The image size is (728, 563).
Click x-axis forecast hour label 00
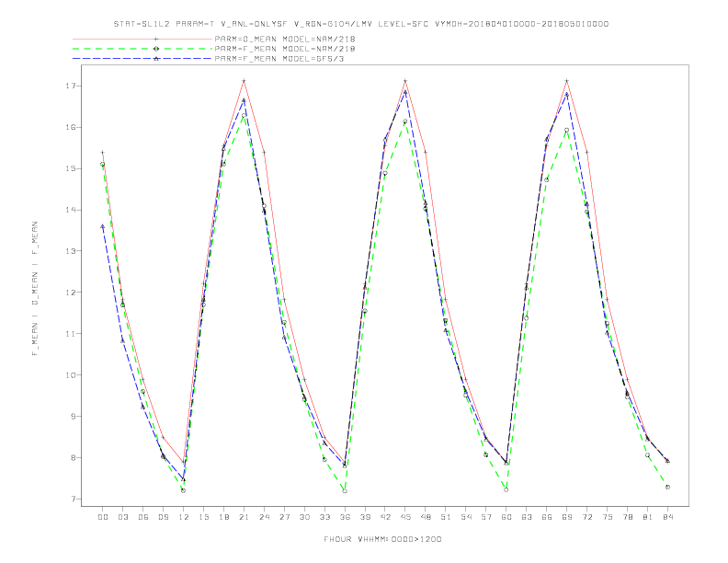[103, 517]
